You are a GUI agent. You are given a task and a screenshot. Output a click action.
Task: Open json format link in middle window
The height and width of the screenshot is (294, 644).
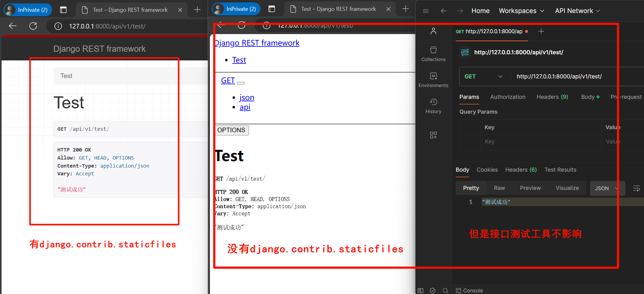click(x=247, y=97)
